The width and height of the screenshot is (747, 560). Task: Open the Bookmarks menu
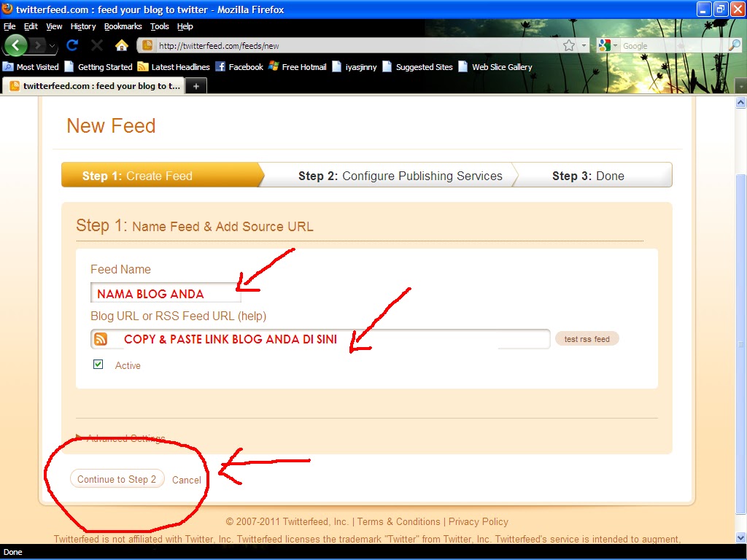[123, 26]
